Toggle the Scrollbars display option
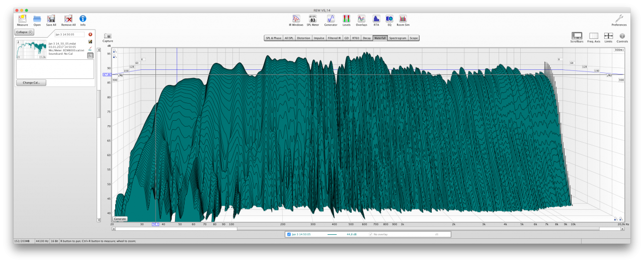 click(x=577, y=36)
